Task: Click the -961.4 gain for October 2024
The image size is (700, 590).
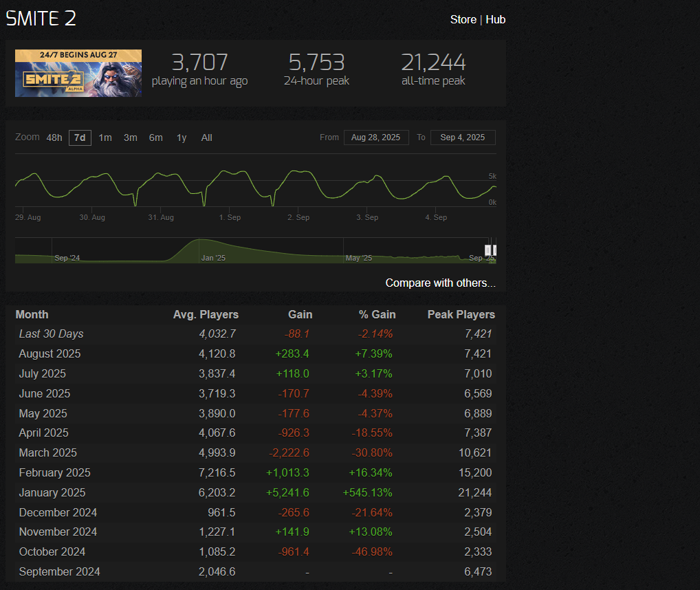Action: tap(294, 551)
